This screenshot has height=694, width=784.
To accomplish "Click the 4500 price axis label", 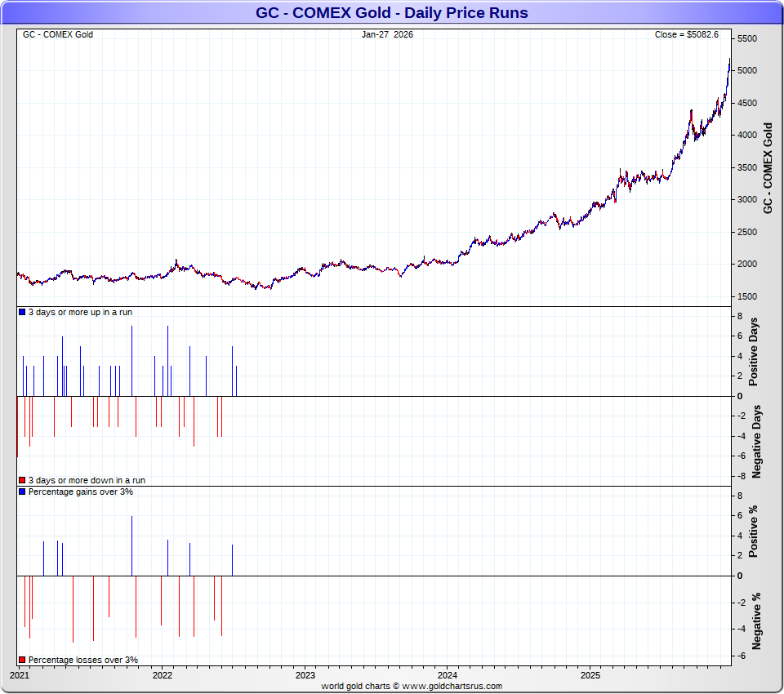I will (x=747, y=103).
